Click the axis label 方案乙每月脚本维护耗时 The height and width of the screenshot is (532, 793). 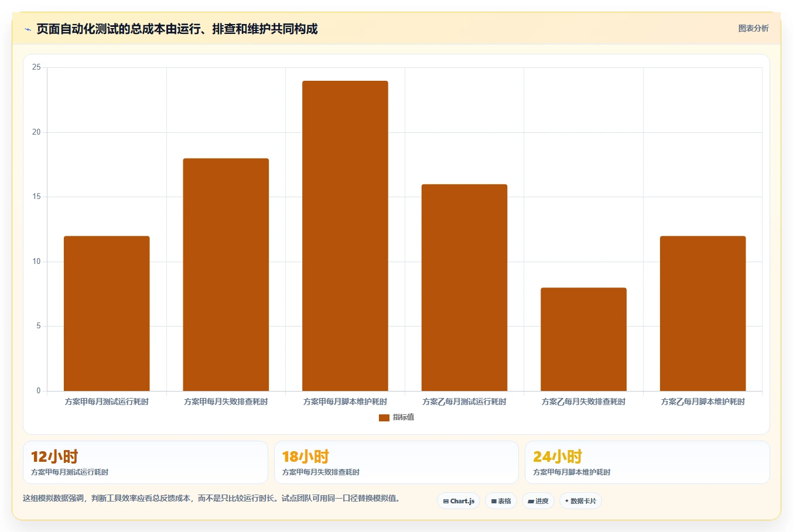click(703, 401)
